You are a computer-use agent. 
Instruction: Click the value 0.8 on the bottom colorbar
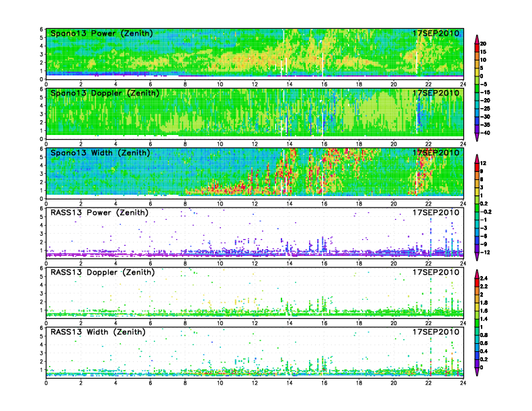[x=484, y=335]
